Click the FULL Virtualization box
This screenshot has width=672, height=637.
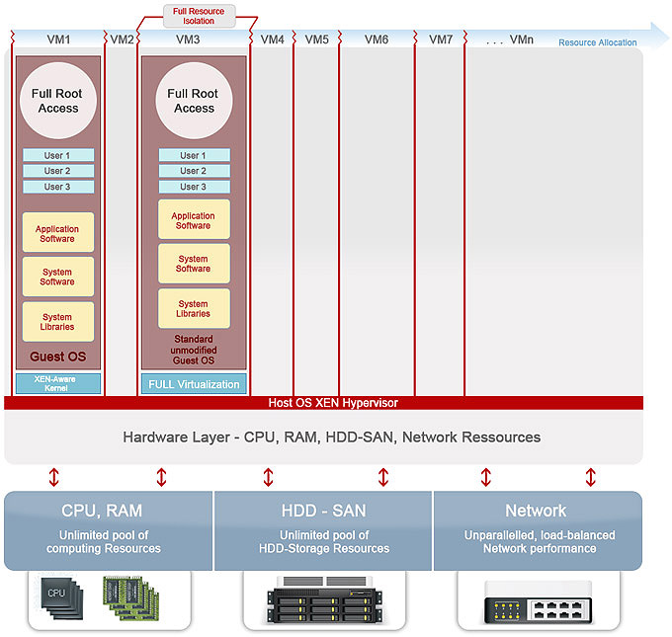[194, 384]
